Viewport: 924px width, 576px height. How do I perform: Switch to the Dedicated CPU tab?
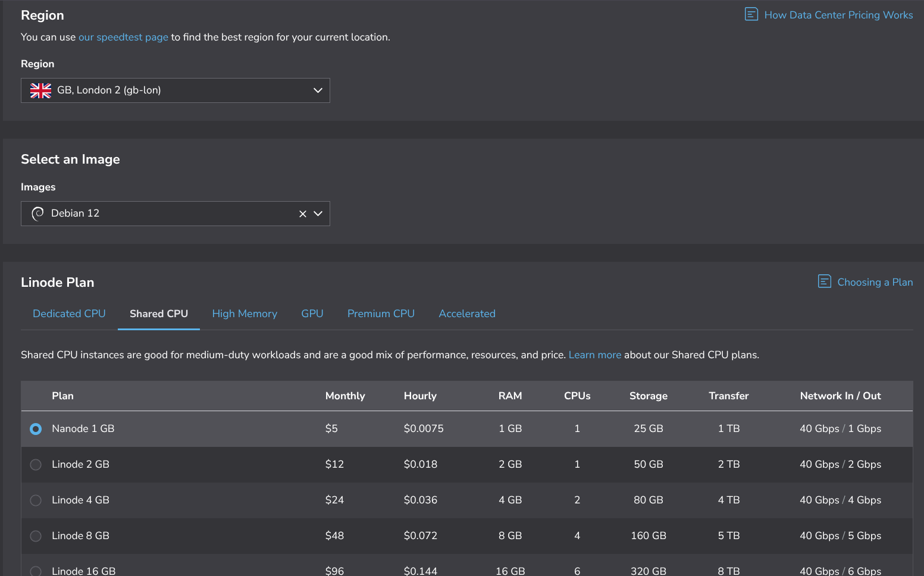click(x=69, y=314)
